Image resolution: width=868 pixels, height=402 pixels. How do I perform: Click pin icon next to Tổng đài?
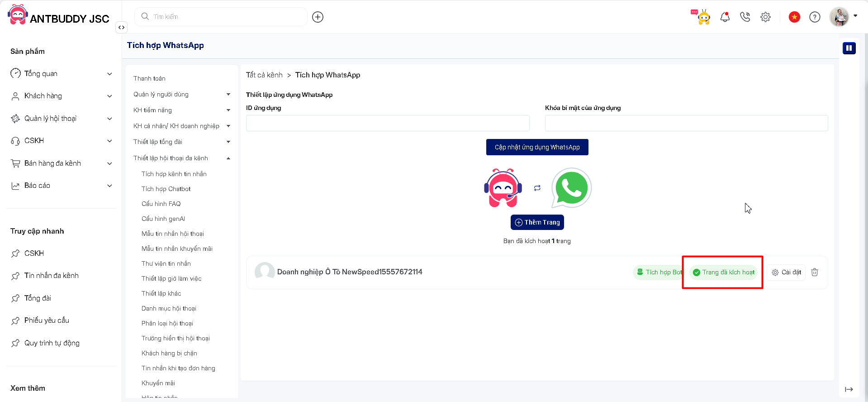15,298
